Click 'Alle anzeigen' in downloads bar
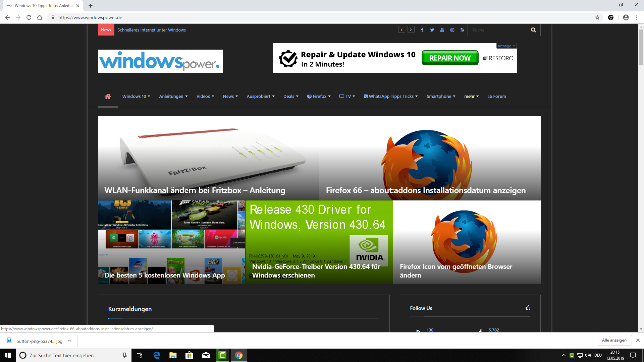The width and height of the screenshot is (644, 362). click(x=614, y=340)
